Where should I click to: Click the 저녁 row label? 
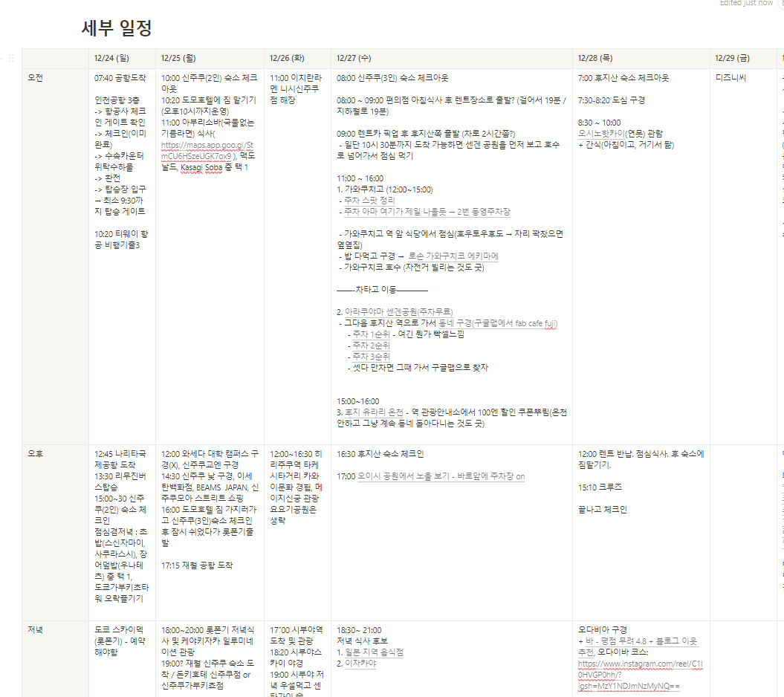35,629
